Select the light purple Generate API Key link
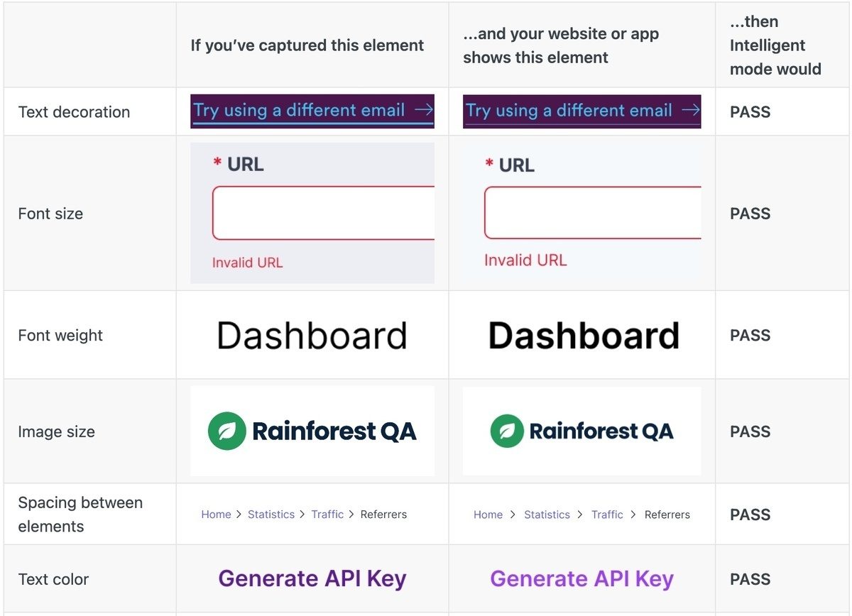This screenshot has height=616, width=852. pyautogui.click(x=581, y=578)
